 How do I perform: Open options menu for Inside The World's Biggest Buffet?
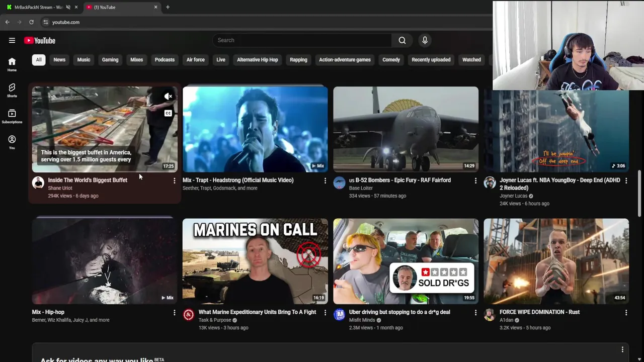pos(174,180)
